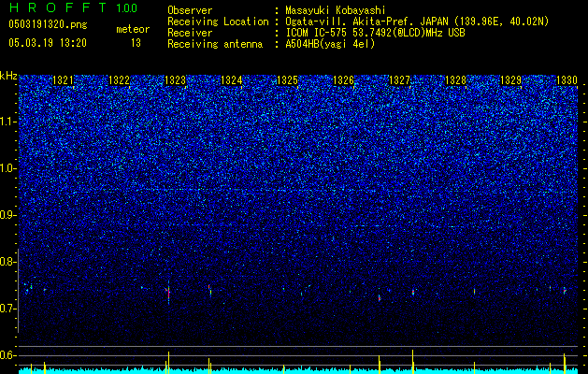Click the meteor echo below 1327

point(413,292)
